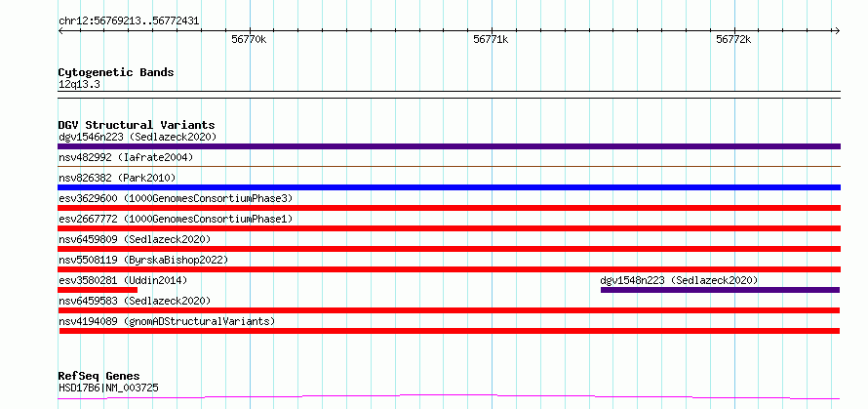Click the 56770k ruler tick label

point(249,39)
